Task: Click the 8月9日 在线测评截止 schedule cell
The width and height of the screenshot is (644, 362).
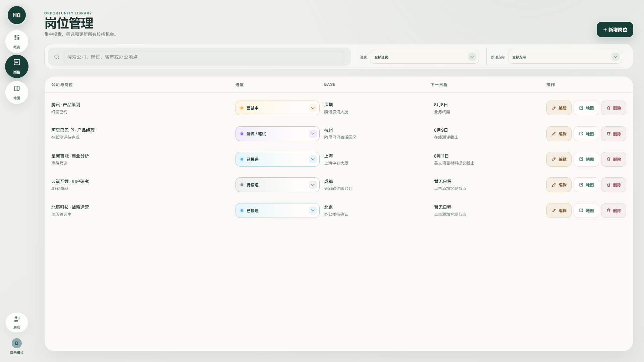Action: pos(446,134)
